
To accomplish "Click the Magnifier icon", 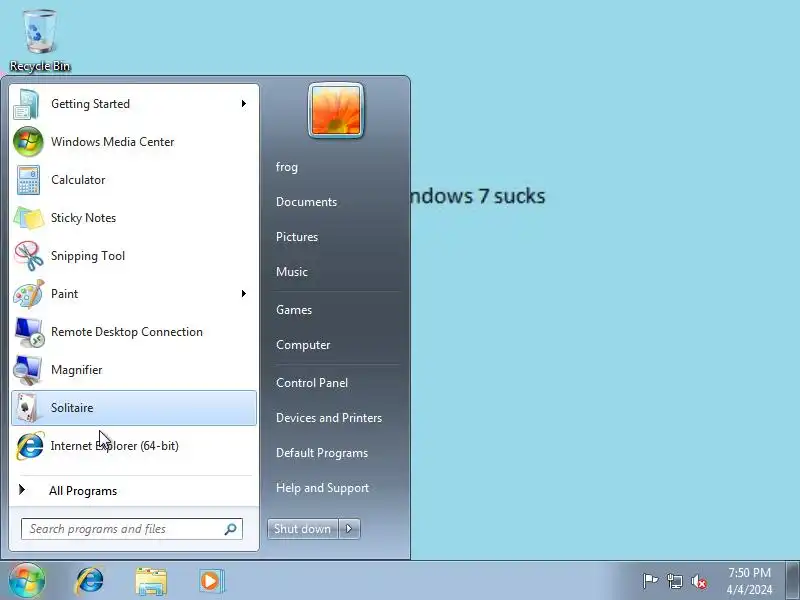I will pos(28,370).
